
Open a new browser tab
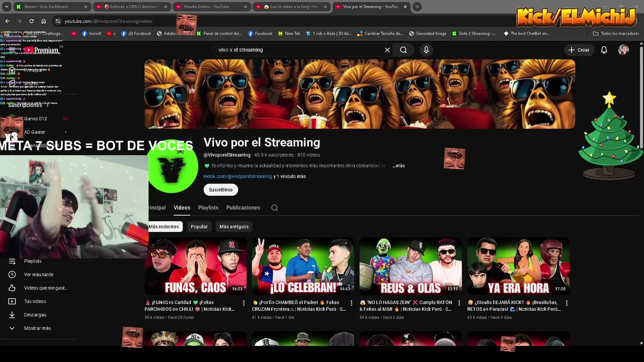pos(417,7)
